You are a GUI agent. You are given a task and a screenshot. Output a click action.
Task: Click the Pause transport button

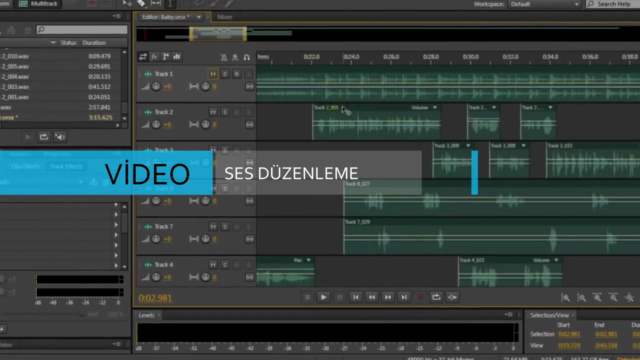[339, 298]
